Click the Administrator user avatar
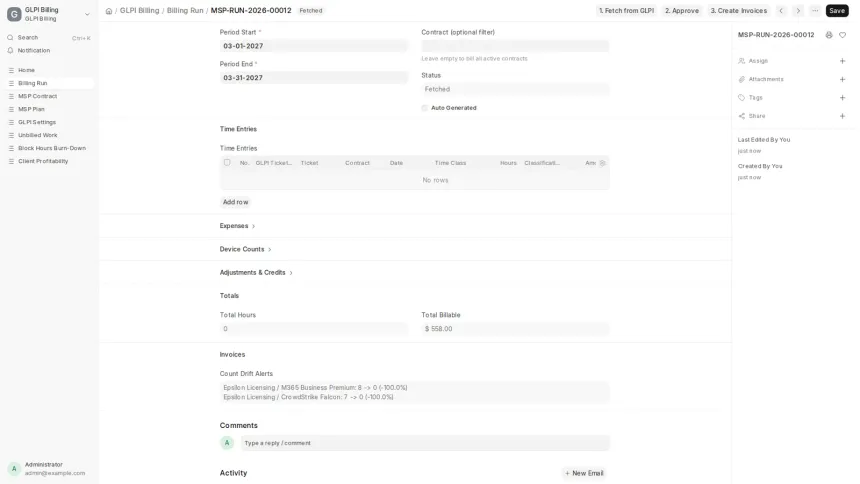860x484 pixels. point(14,469)
